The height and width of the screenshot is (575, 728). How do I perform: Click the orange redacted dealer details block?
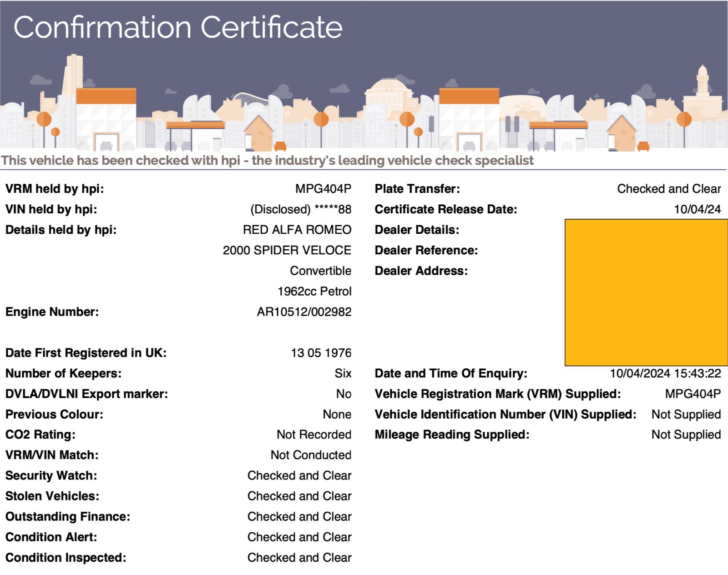[646, 293]
